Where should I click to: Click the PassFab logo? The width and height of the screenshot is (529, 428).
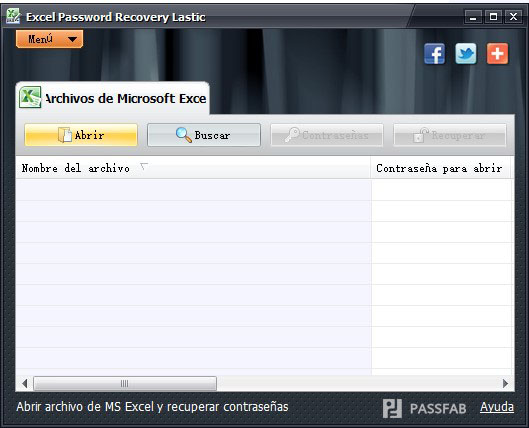point(424,408)
